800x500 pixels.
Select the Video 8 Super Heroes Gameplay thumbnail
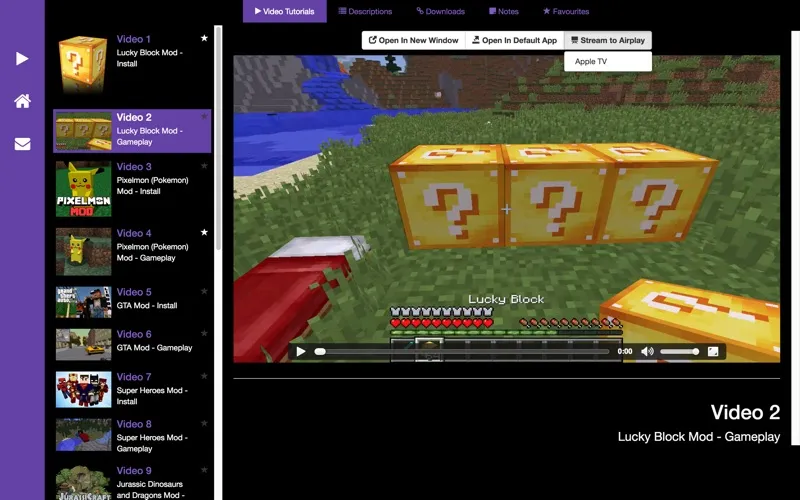pyautogui.click(x=83, y=435)
